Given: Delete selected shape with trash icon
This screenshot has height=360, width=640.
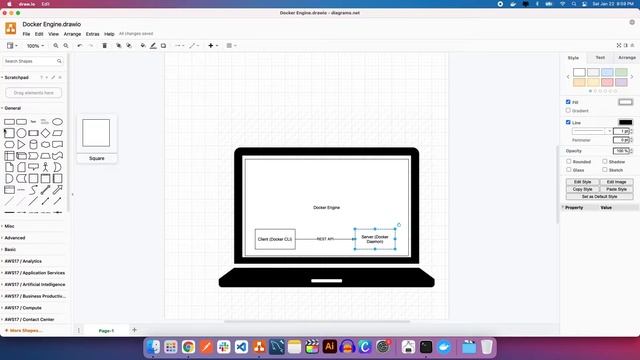Looking at the screenshot, I should (x=104, y=46).
